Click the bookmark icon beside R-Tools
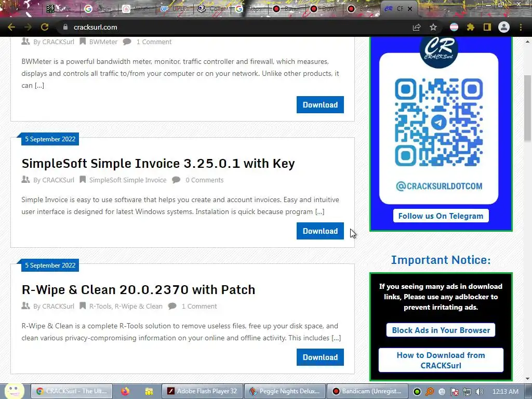Screen dimensions: 532x399 coord(83,305)
